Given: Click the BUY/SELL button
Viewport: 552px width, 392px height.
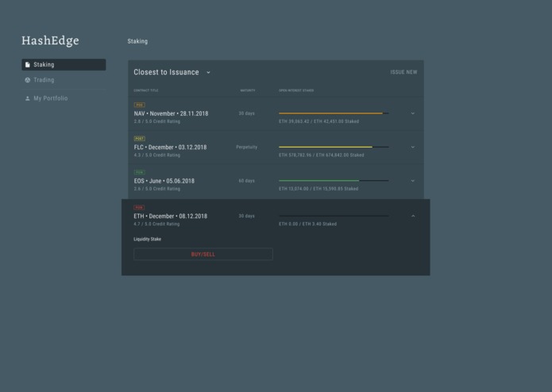Looking at the screenshot, I should (203, 254).
